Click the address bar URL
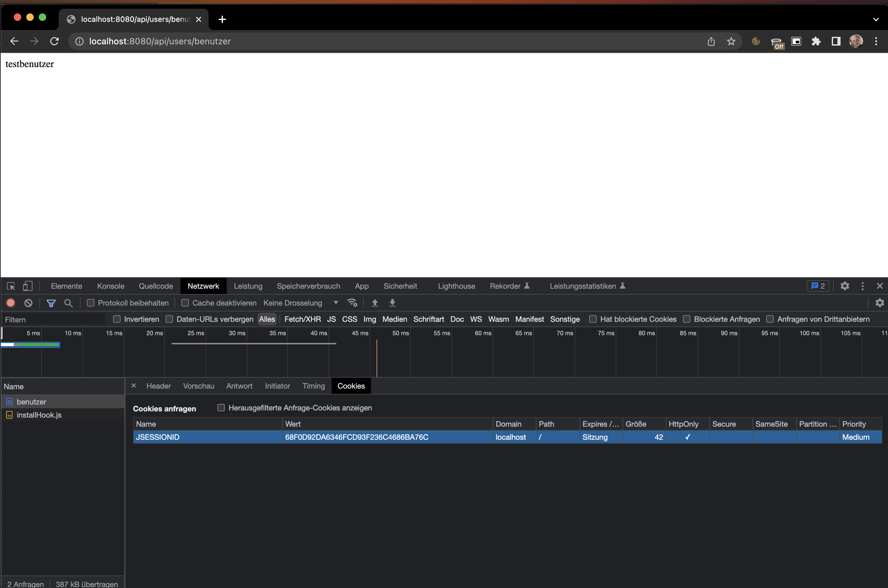This screenshot has width=888, height=588. coord(160,41)
